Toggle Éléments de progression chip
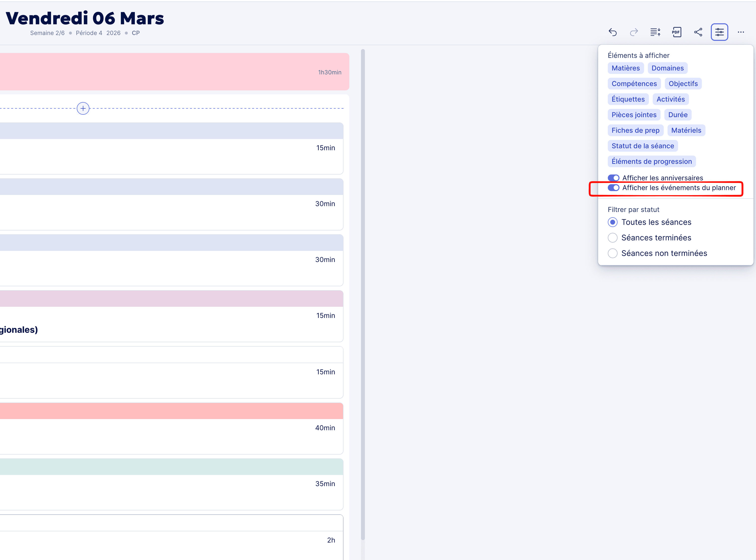This screenshot has height=560, width=756. click(651, 161)
